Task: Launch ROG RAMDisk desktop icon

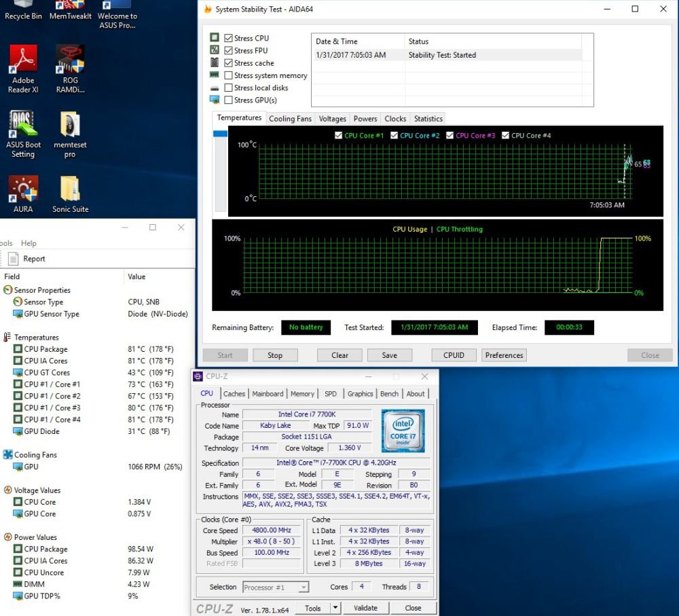Action: click(x=70, y=69)
